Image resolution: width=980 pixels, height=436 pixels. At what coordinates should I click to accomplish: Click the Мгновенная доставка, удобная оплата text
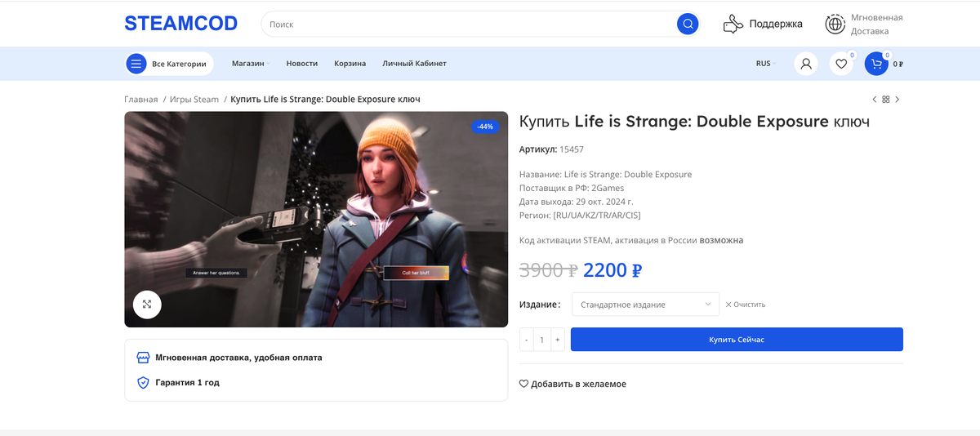point(238,358)
